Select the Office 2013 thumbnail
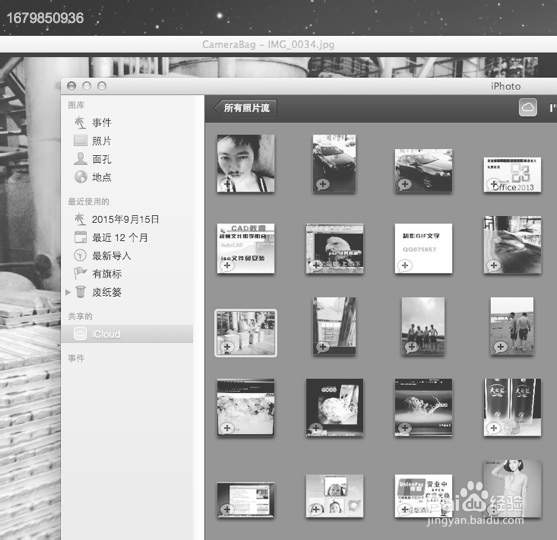Image resolution: width=557 pixels, height=540 pixels. coord(512,175)
